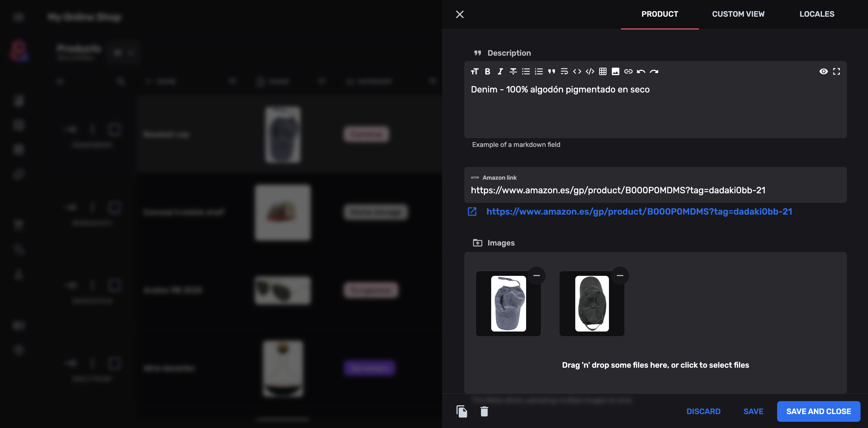This screenshot has width=868, height=428.
Task: Toggle the markdown preview eye icon
Action: point(823,71)
